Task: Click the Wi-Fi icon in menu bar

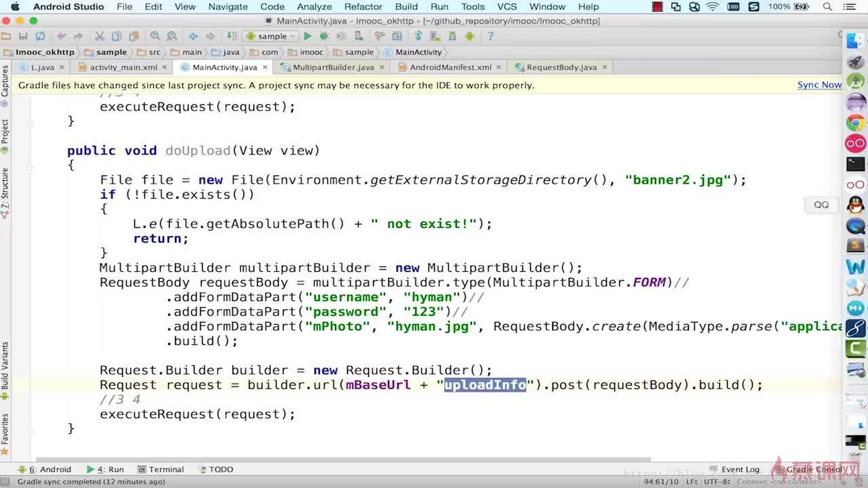Action: click(712, 7)
